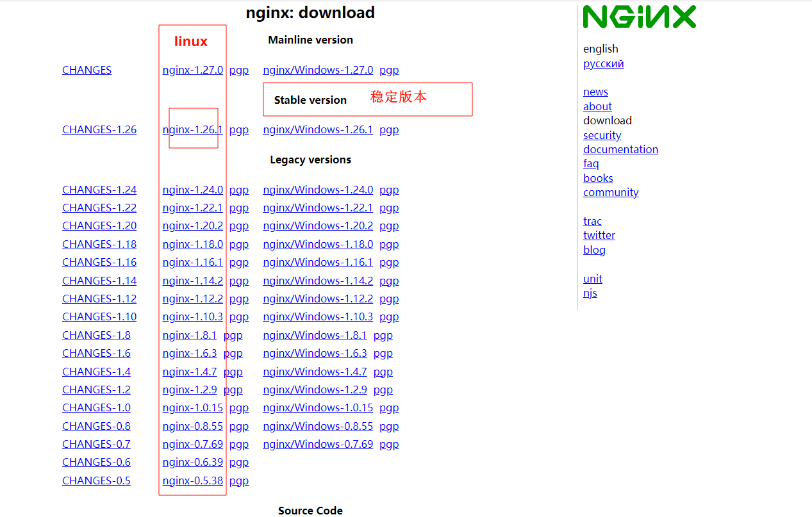Open CHANGES-1.18 link
The image size is (812, 517).
[99, 244]
